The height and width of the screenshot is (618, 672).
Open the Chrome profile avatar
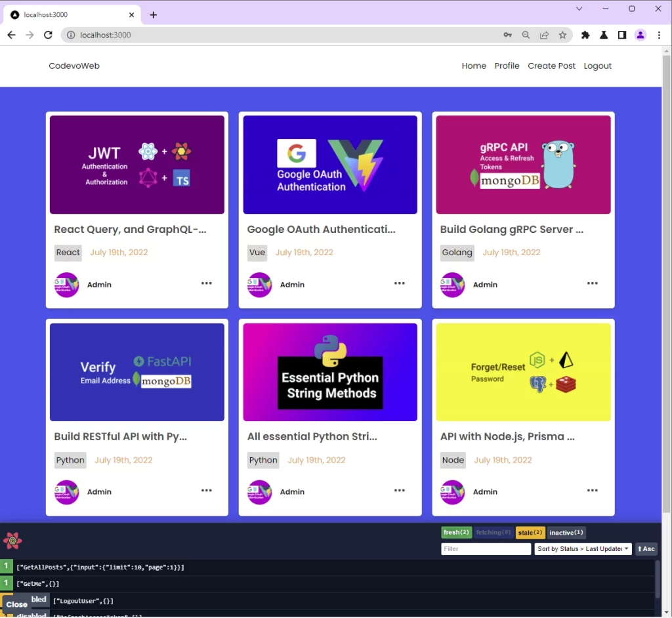pos(640,35)
